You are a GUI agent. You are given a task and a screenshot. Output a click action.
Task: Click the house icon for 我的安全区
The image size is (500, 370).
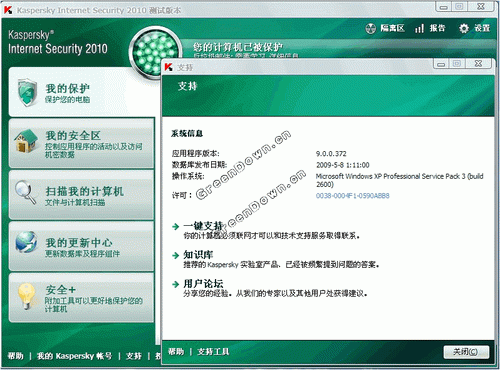click(x=26, y=141)
